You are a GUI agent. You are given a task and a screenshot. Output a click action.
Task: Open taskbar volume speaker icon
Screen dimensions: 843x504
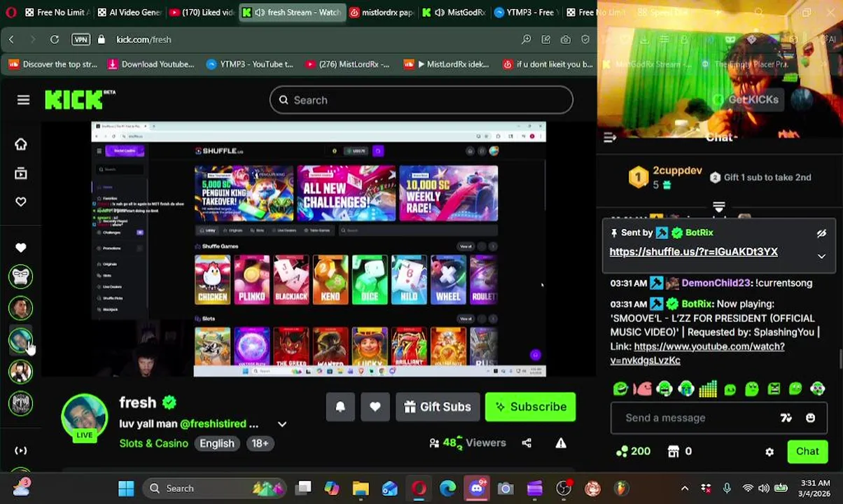764,488
